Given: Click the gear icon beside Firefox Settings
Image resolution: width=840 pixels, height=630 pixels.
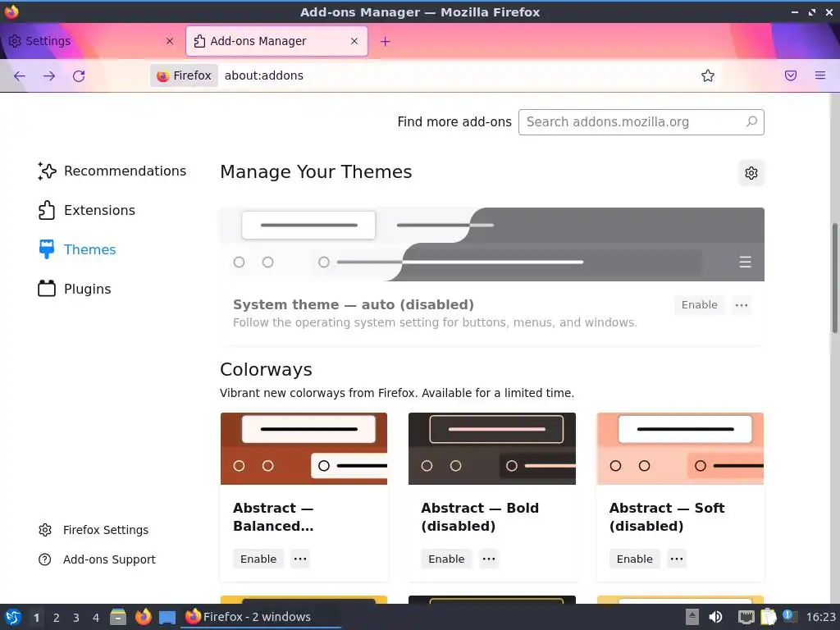Looking at the screenshot, I should pyautogui.click(x=45, y=530).
